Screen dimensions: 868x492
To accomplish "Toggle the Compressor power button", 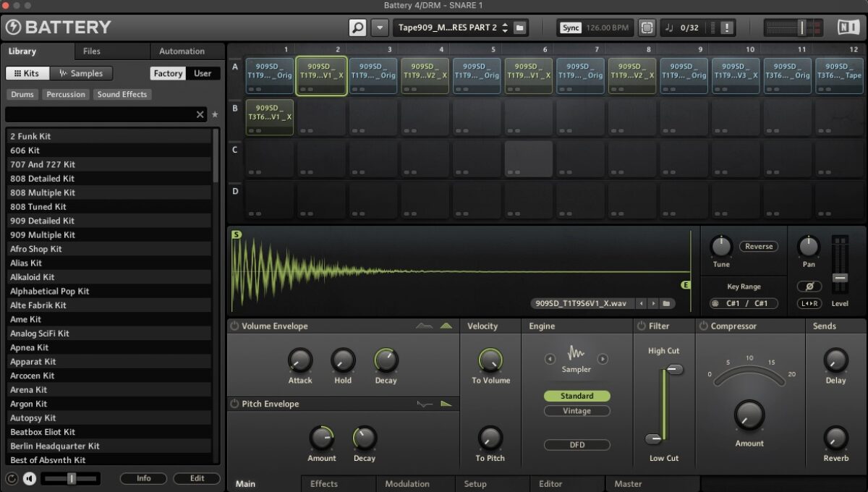I will click(703, 326).
